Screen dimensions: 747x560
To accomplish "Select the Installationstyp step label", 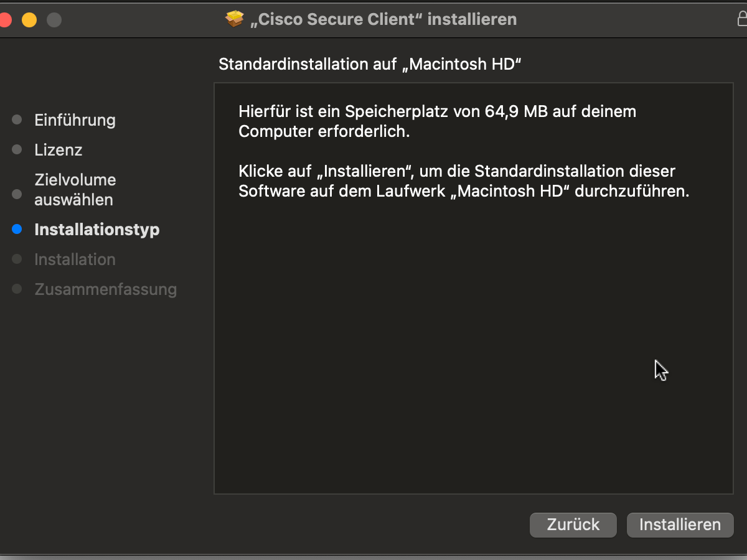I will tap(97, 230).
